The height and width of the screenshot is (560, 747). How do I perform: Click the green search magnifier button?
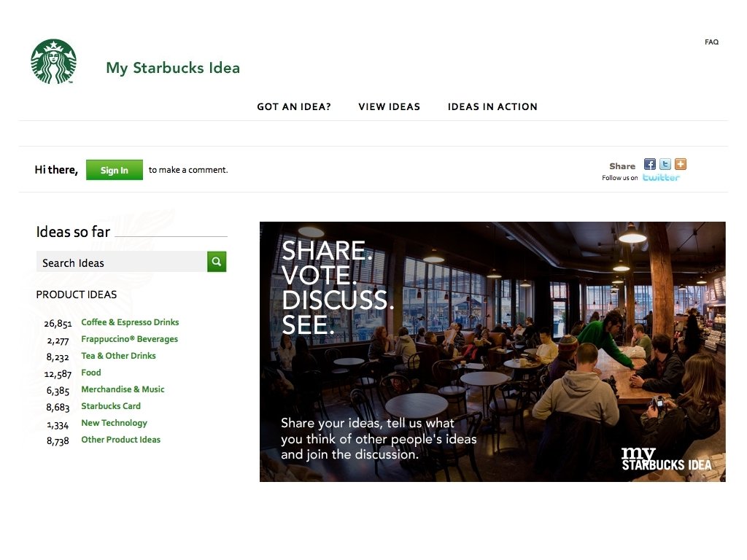217,262
